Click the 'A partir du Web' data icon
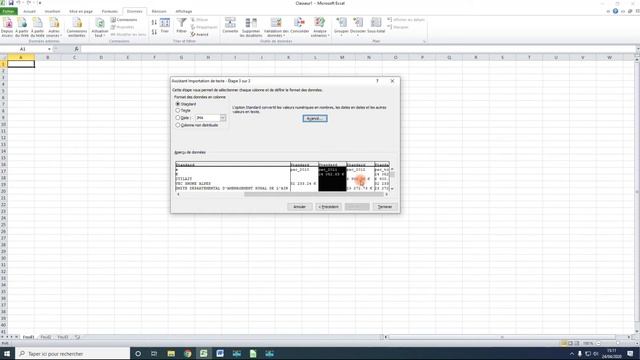 click(22, 27)
